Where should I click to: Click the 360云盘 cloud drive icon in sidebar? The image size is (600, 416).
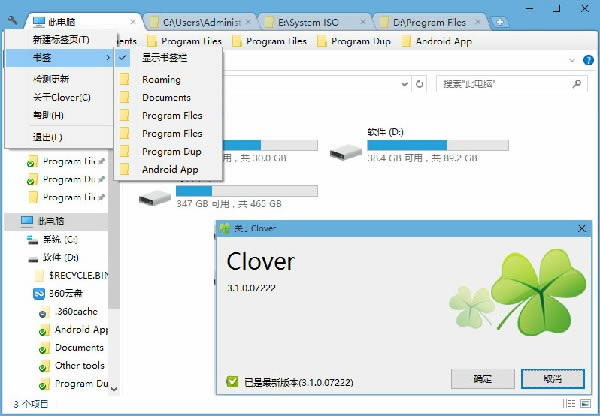click(x=39, y=294)
